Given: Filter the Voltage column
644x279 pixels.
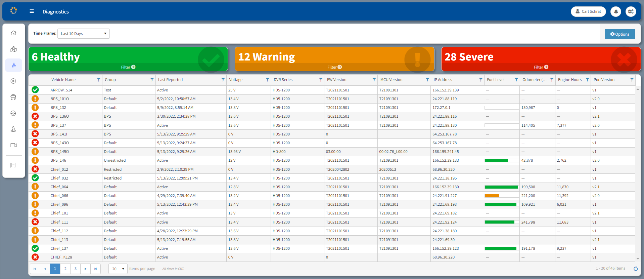Looking at the screenshot, I should (x=268, y=80).
